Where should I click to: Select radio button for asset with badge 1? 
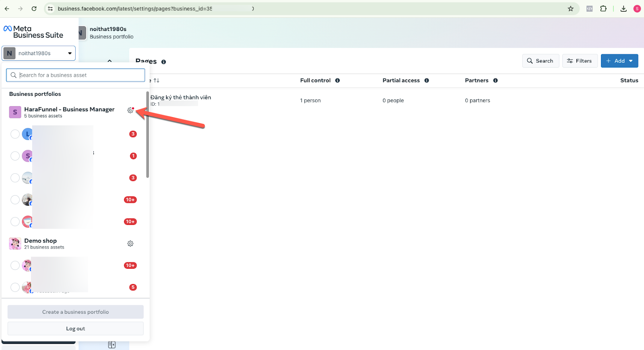tap(15, 156)
